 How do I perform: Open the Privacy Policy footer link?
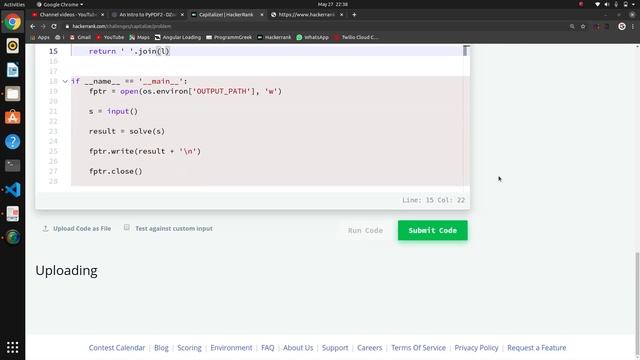pyautogui.click(x=476, y=348)
